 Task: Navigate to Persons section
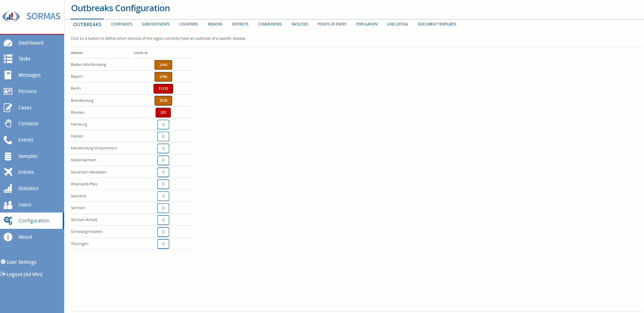(27, 91)
